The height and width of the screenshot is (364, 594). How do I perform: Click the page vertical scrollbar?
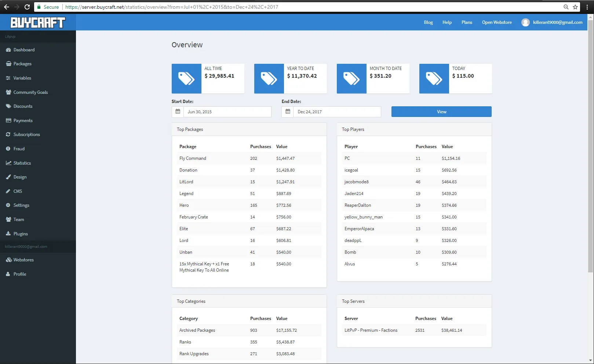tap(591, 147)
